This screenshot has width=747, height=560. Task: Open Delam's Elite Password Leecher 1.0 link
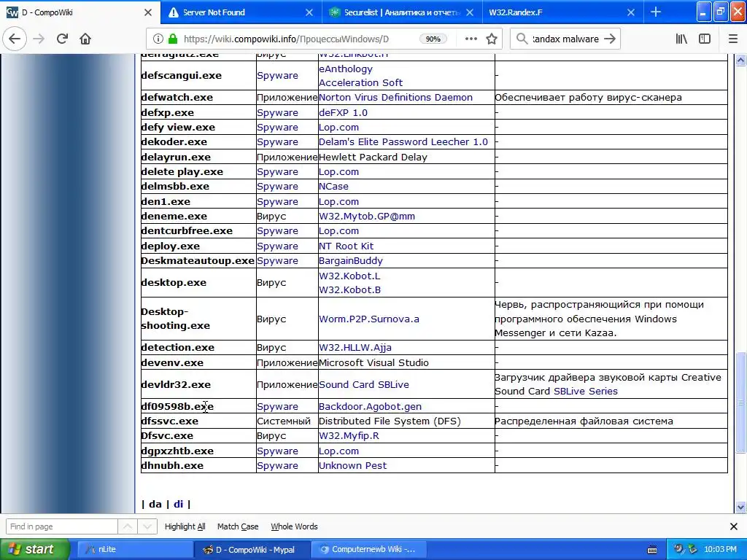[x=403, y=141]
